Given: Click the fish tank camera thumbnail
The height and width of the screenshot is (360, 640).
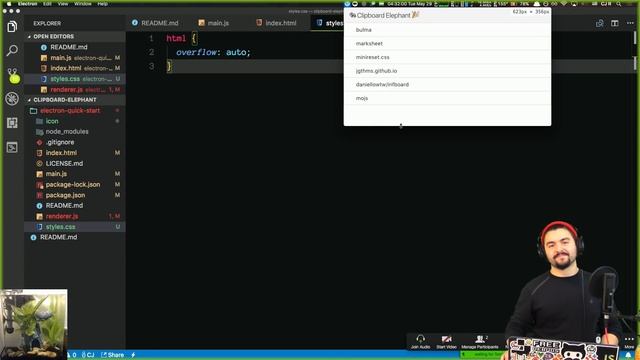Looking at the screenshot, I should click(34, 324).
